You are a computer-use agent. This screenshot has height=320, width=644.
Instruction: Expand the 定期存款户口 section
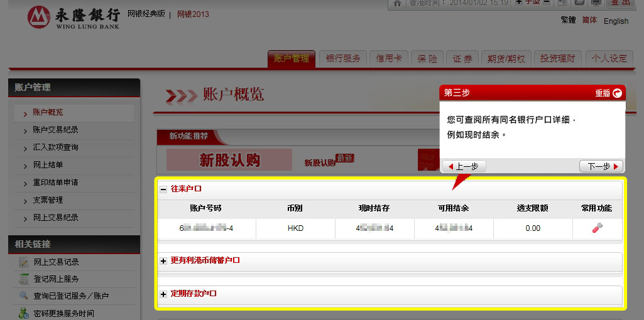point(163,294)
